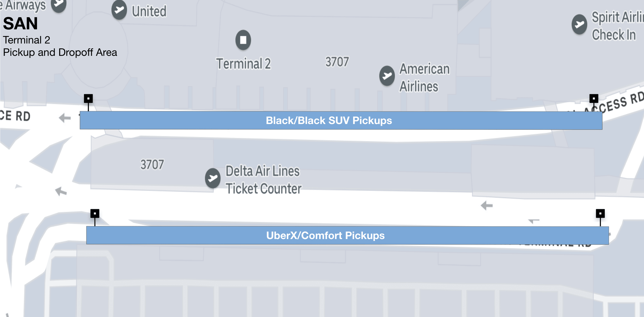Click the American Airlines text label
This screenshot has height=317, width=644.
click(425, 77)
